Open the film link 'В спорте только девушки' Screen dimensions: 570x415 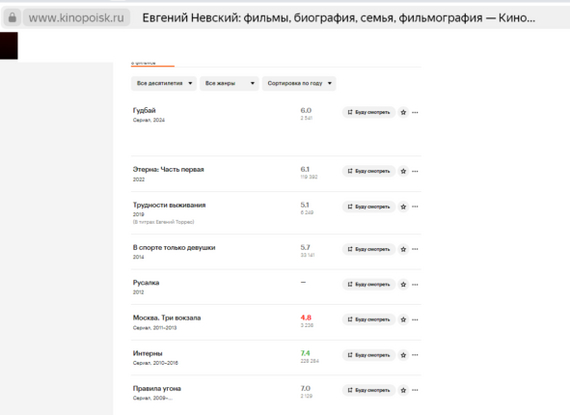(174, 247)
